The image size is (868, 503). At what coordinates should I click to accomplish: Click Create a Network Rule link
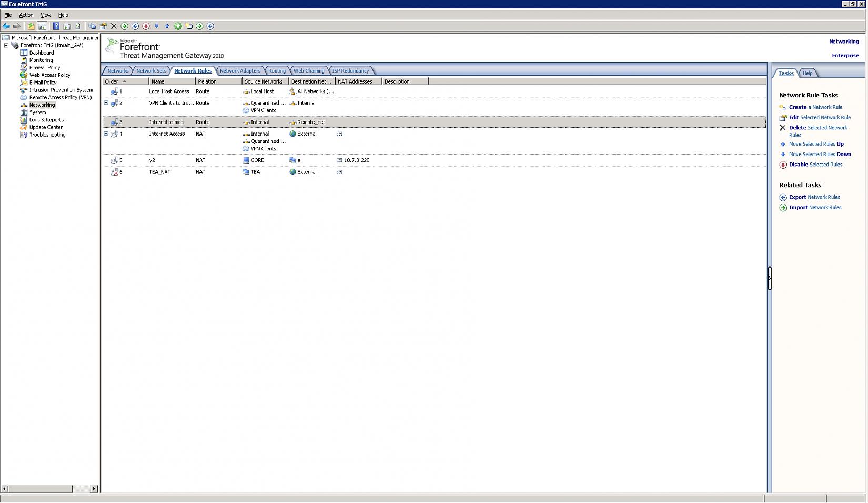815,107
